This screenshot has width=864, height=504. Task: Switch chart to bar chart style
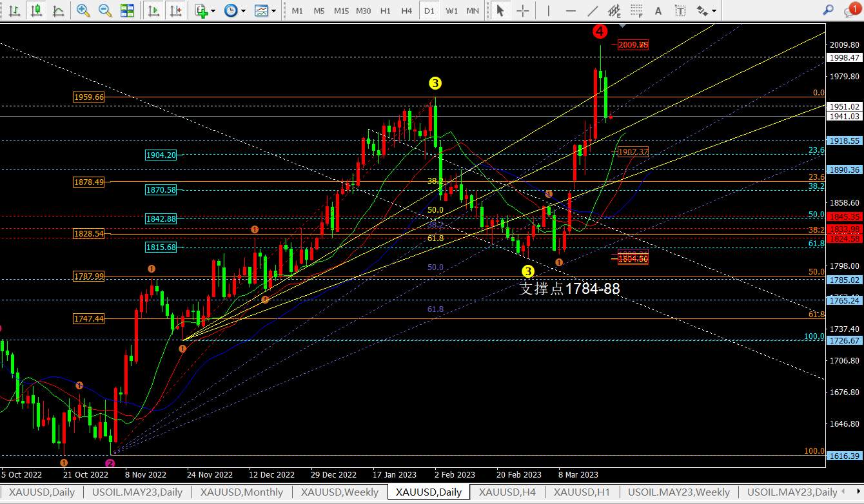[14, 10]
